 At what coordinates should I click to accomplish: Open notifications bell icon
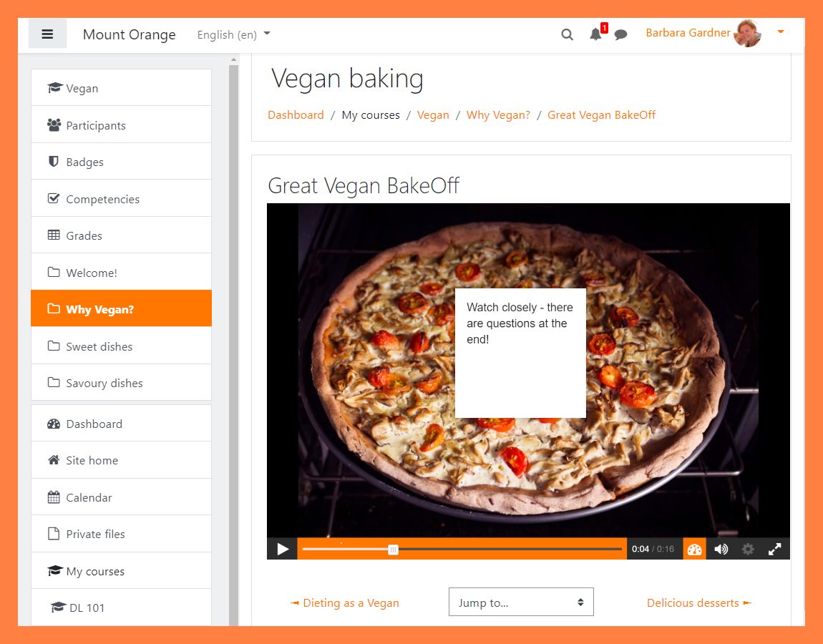(595, 34)
